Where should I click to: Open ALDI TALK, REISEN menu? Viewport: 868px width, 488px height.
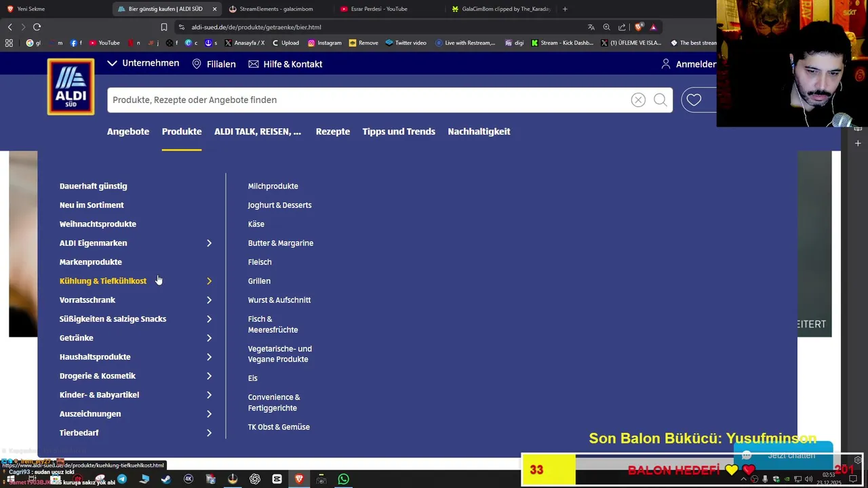coord(258,131)
